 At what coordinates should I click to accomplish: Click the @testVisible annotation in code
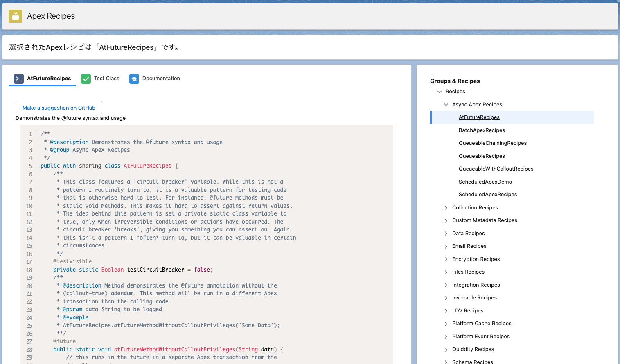(x=72, y=262)
